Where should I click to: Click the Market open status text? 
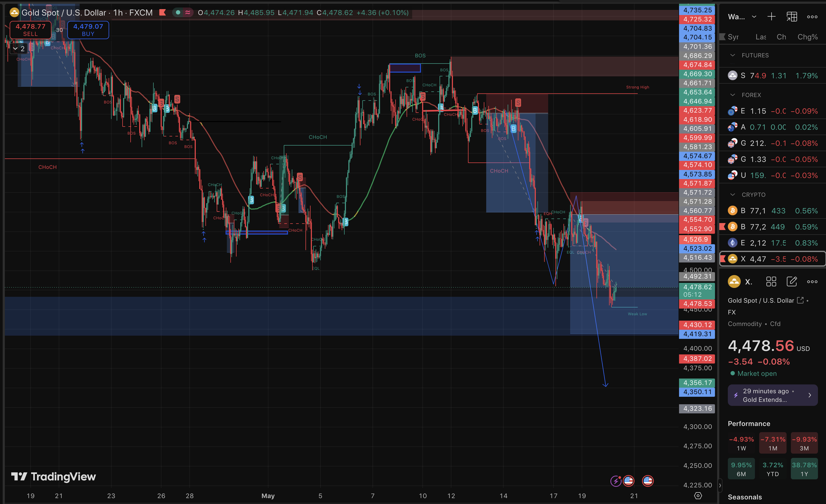(757, 373)
